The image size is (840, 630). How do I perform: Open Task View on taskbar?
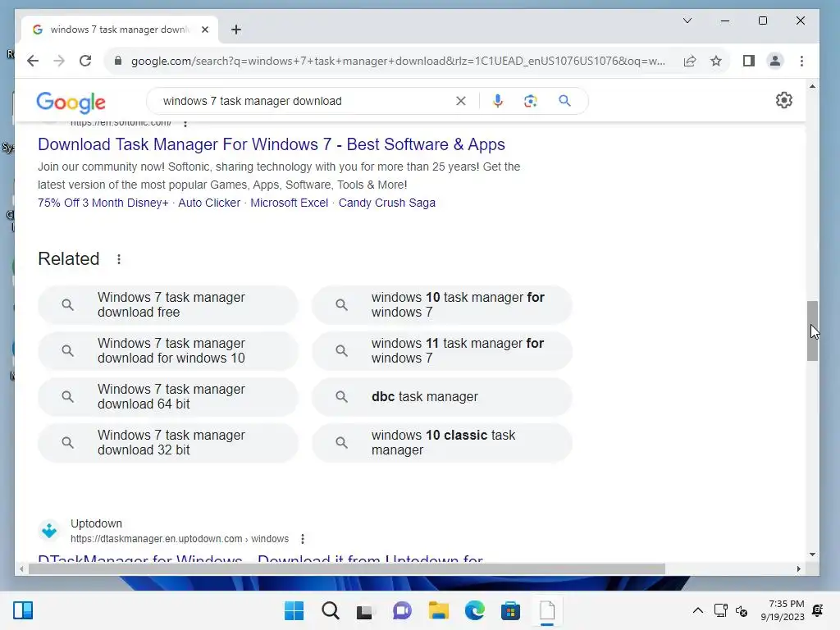pos(365,610)
